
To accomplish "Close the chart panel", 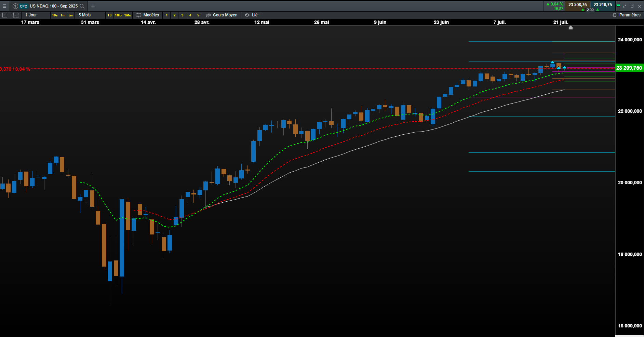I will tap(640, 6).
